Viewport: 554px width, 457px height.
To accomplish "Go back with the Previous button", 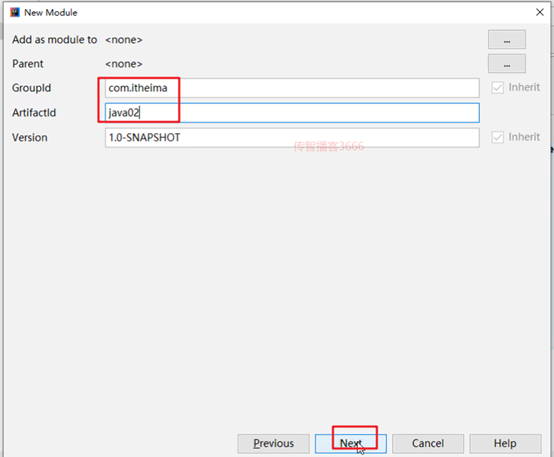I will [x=273, y=444].
